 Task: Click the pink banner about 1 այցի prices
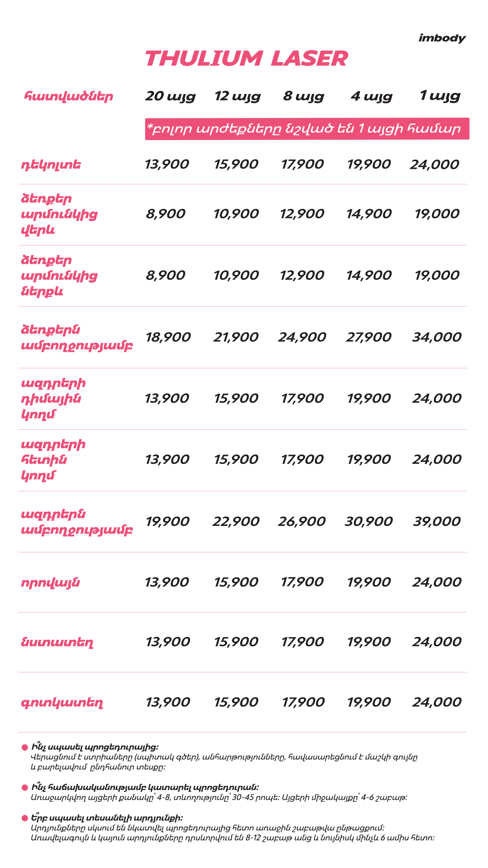pos(307,129)
